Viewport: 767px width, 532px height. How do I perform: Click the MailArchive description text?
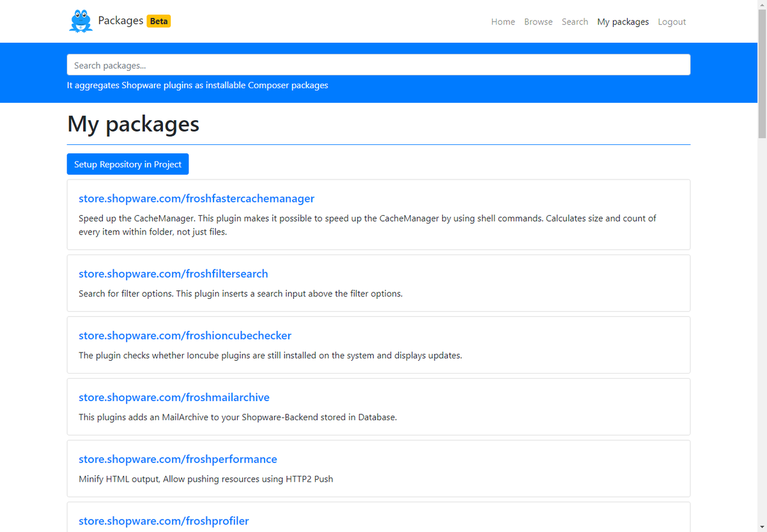pos(238,417)
